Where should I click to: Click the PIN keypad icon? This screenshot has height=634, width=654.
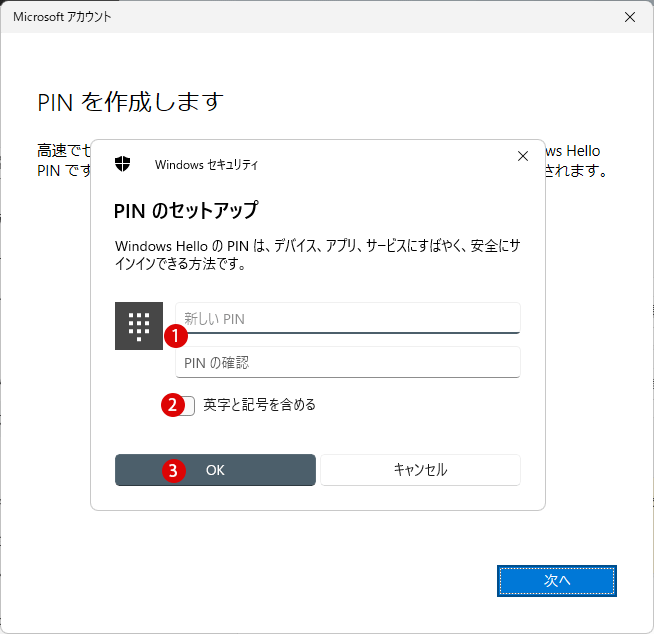(x=139, y=326)
